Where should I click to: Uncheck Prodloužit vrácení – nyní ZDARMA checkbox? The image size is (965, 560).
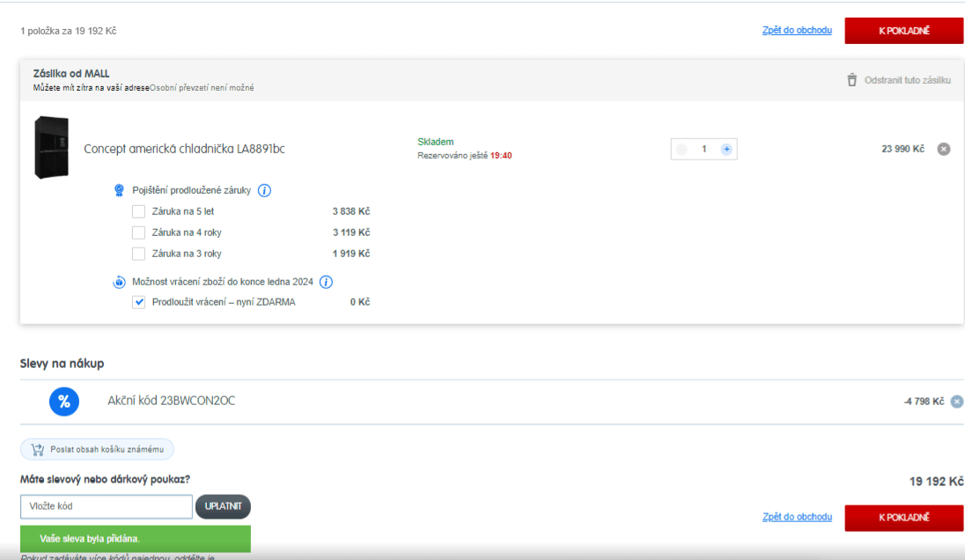click(138, 302)
